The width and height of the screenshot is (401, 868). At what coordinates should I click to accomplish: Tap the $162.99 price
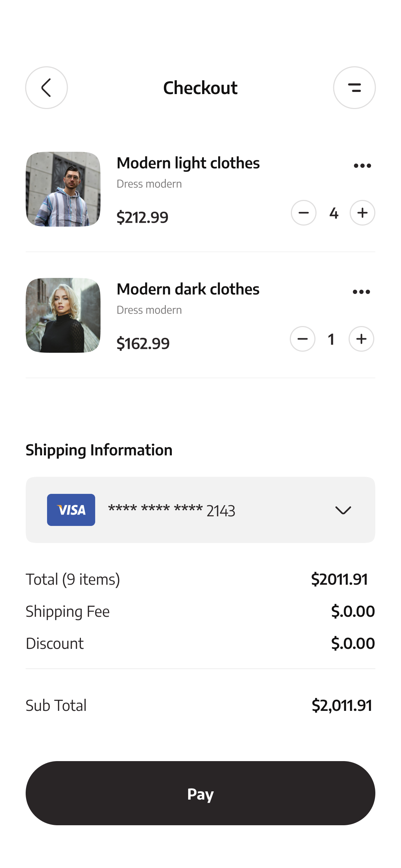(x=143, y=343)
